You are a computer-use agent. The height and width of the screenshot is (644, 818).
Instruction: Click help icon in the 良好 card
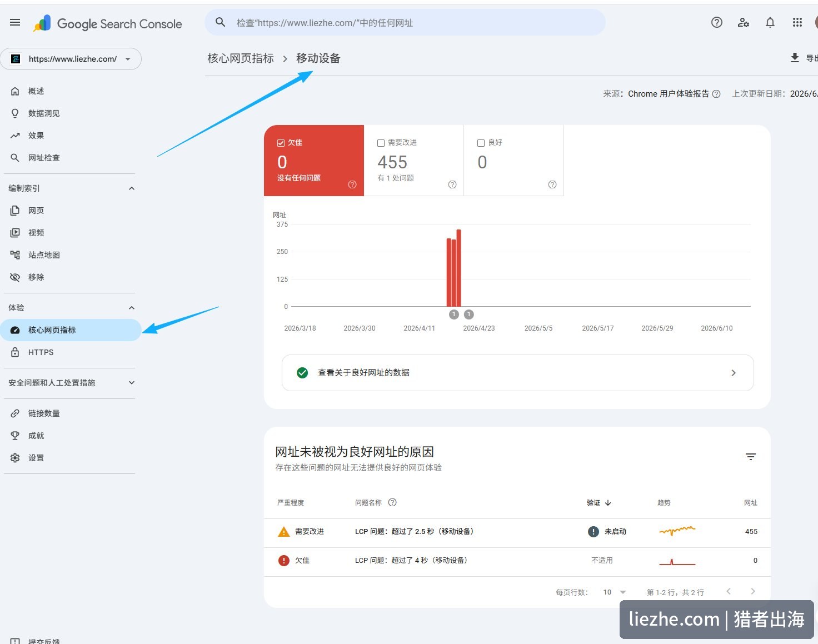[x=552, y=184]
